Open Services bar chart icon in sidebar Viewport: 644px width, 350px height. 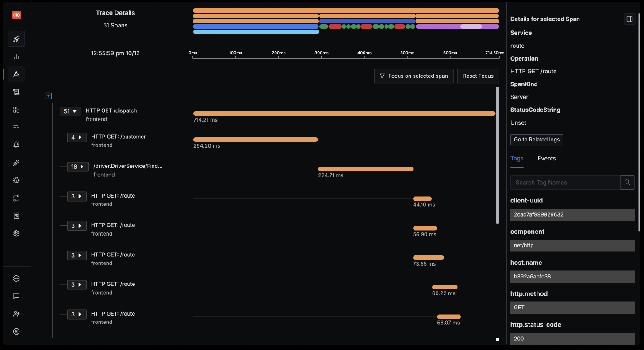point(16,57)
